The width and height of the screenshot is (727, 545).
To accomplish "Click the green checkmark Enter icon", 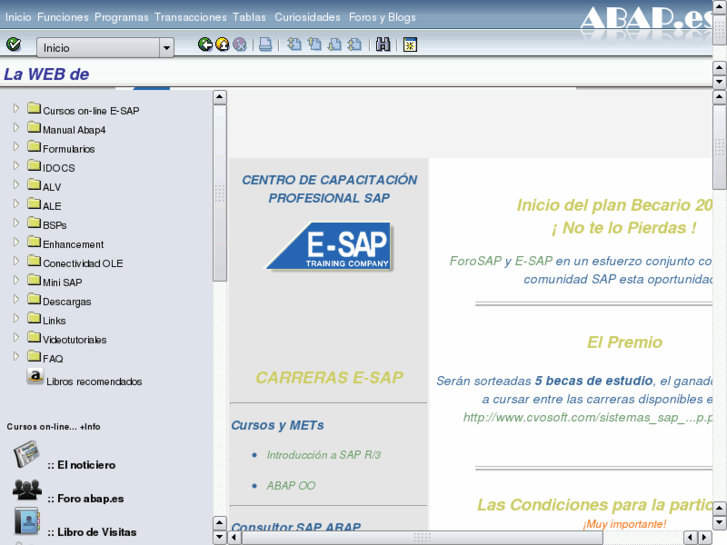I will (13, 45).
